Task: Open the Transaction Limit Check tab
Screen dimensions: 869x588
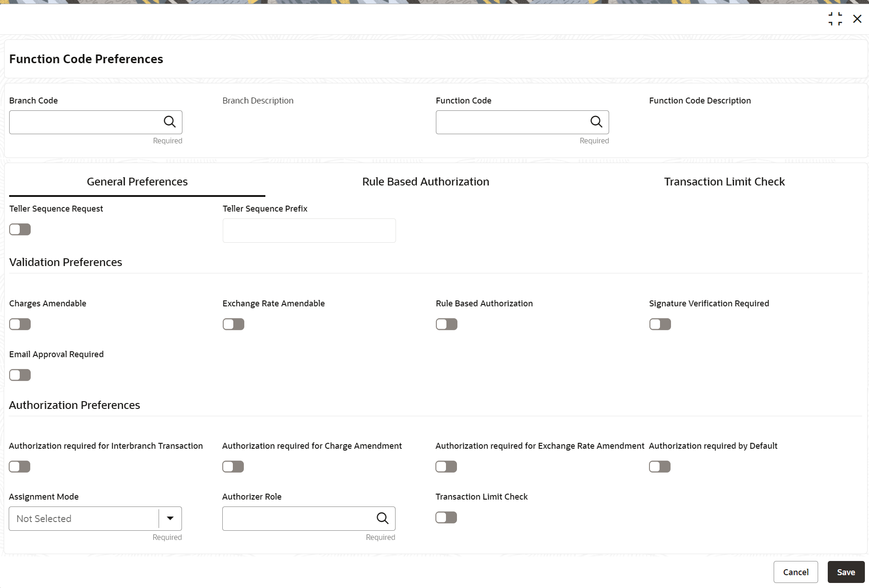Action: point(724,182)
